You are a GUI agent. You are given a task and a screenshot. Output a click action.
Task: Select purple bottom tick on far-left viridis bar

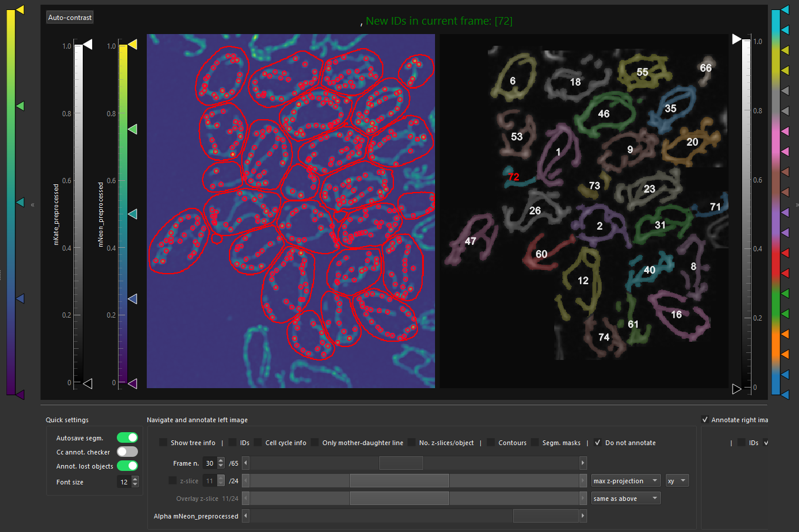click(x=19, y=395)
